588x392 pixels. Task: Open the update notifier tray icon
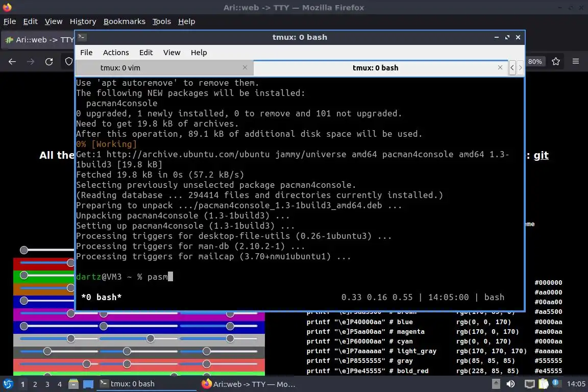[556, 383]
